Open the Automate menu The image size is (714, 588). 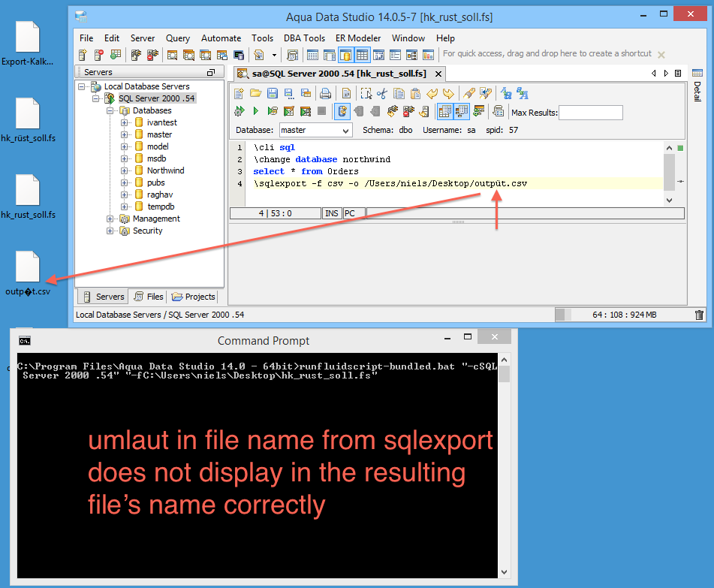point(221,38)
